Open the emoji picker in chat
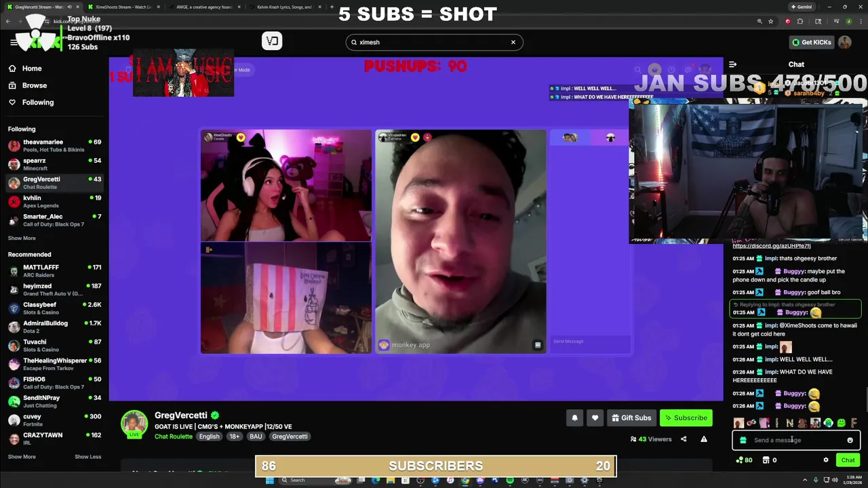This screenshot has width=868, height=488. click(x=850, y=440)
